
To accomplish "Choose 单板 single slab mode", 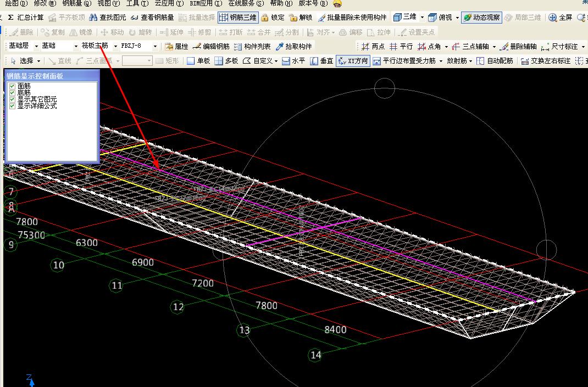I will 198,61.
